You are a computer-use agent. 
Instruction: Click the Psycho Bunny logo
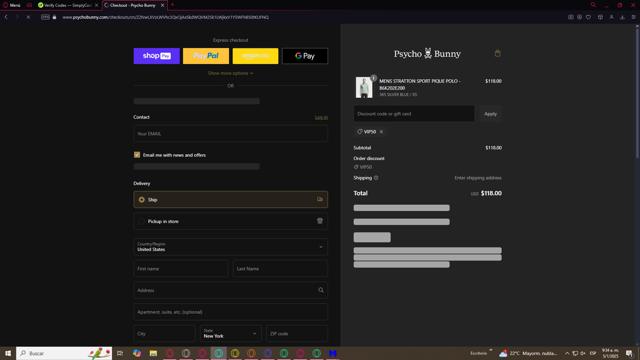(x=427, y=54)
